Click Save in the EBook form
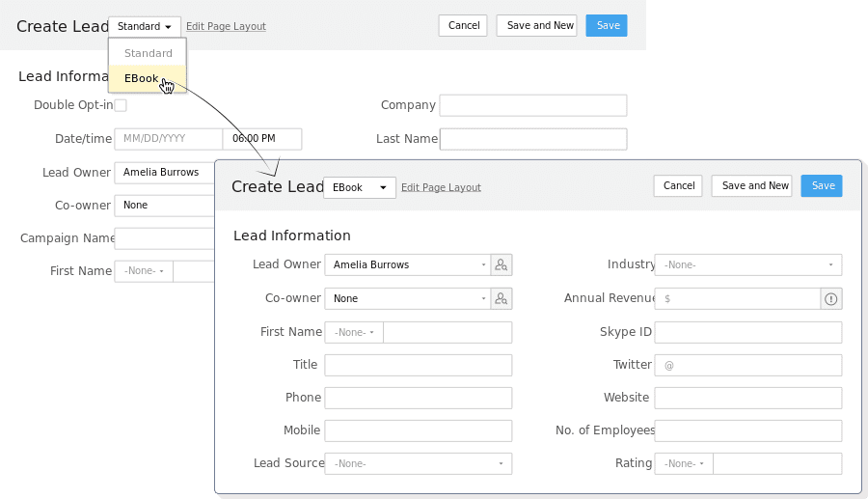The height and width of the screenshot is (499, 868). pyautogui.click(x=822, y=185)
